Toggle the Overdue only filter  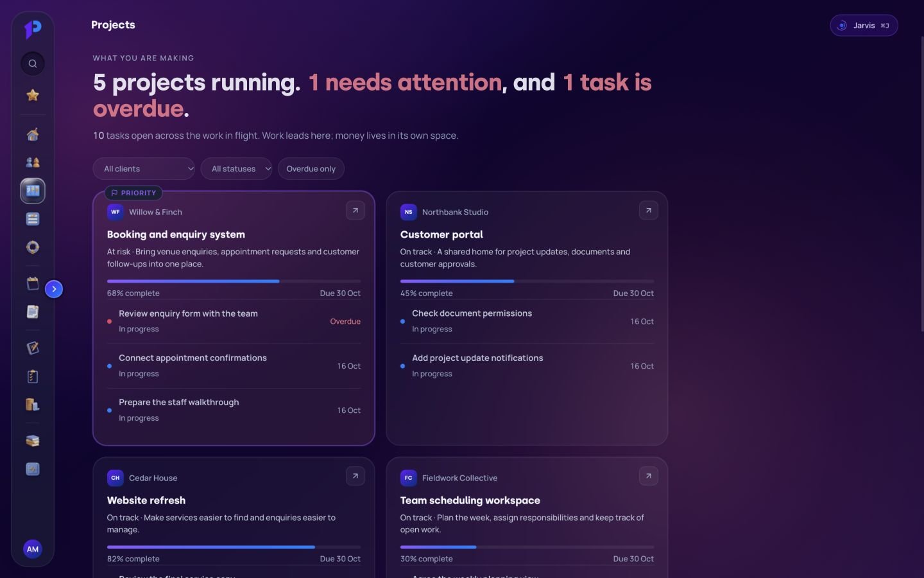(311, 169)
